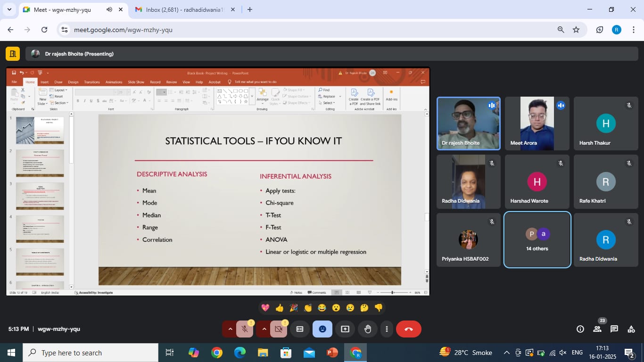Screen dimensions: 644x362
Task: Turn on the camera
Action: coord(278,329)
